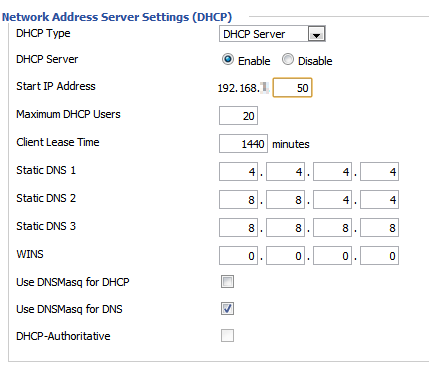Click the fourth octet of Static DNS 2

click(x=379, y=200)
